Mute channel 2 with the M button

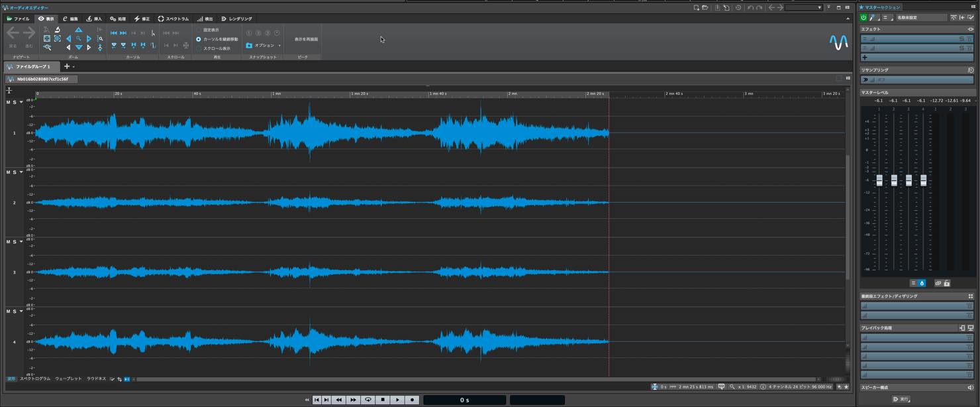tap(8, 172)
